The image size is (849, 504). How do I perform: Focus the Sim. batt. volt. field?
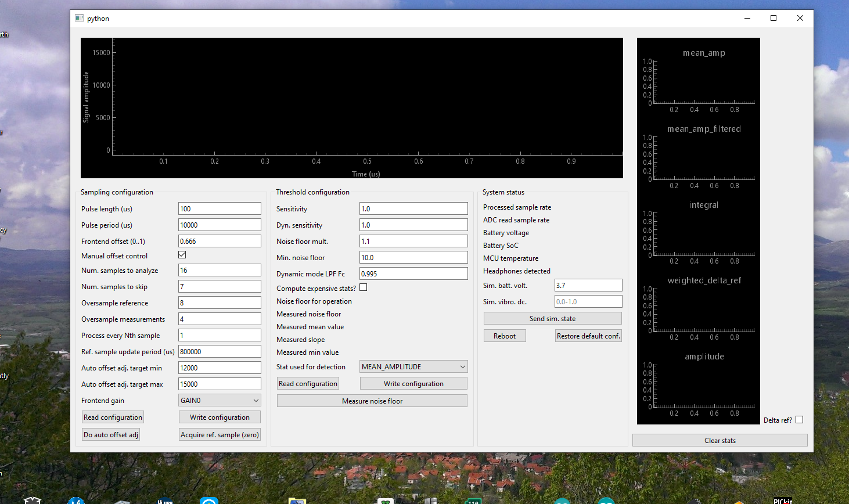(588, 285)
